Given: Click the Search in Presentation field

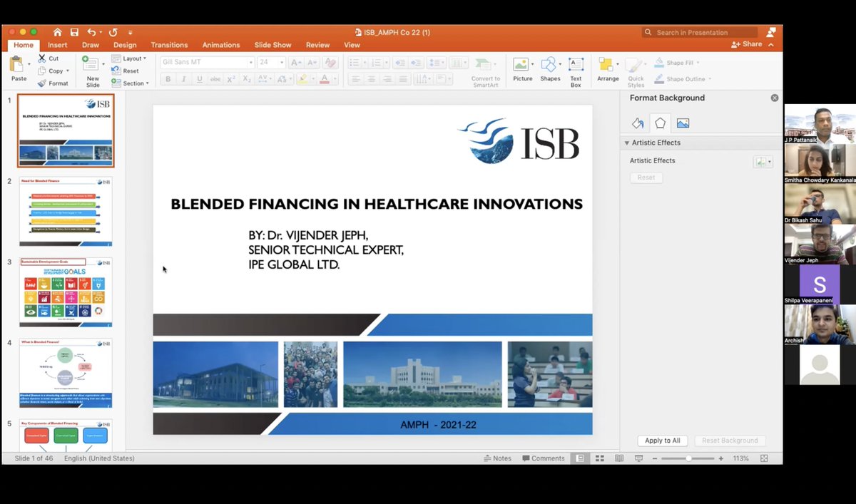Looking at the screenshot, I should pos(700,32).
